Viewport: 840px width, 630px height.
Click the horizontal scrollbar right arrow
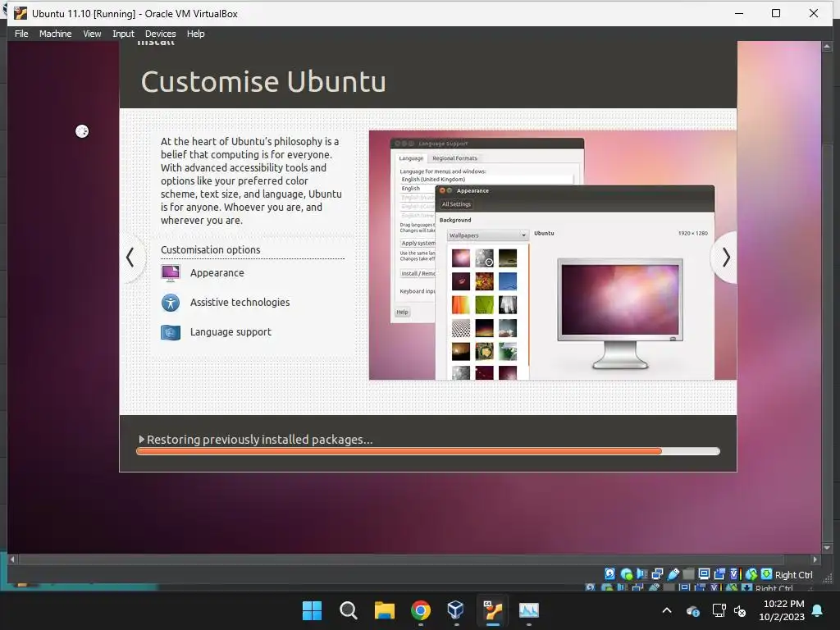pos(815,559)
